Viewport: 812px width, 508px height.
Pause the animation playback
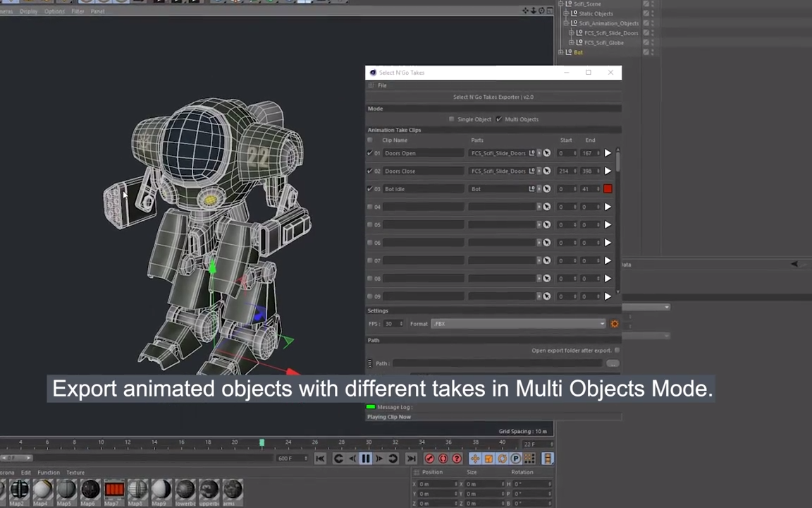[366, 459]
